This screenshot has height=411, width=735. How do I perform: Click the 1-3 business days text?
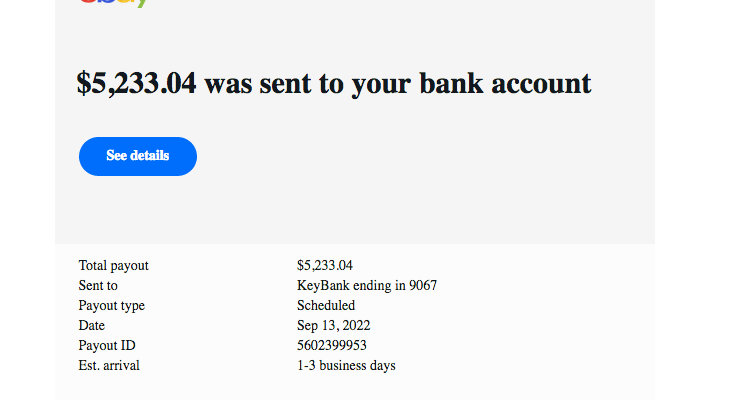[346, 366]
